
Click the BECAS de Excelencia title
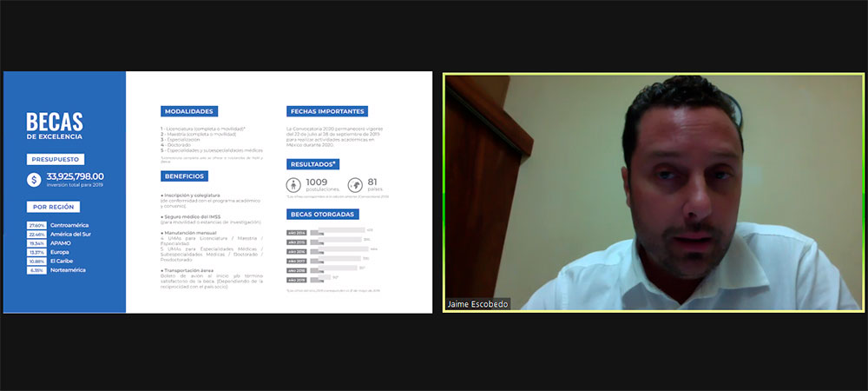pos(54,126)
